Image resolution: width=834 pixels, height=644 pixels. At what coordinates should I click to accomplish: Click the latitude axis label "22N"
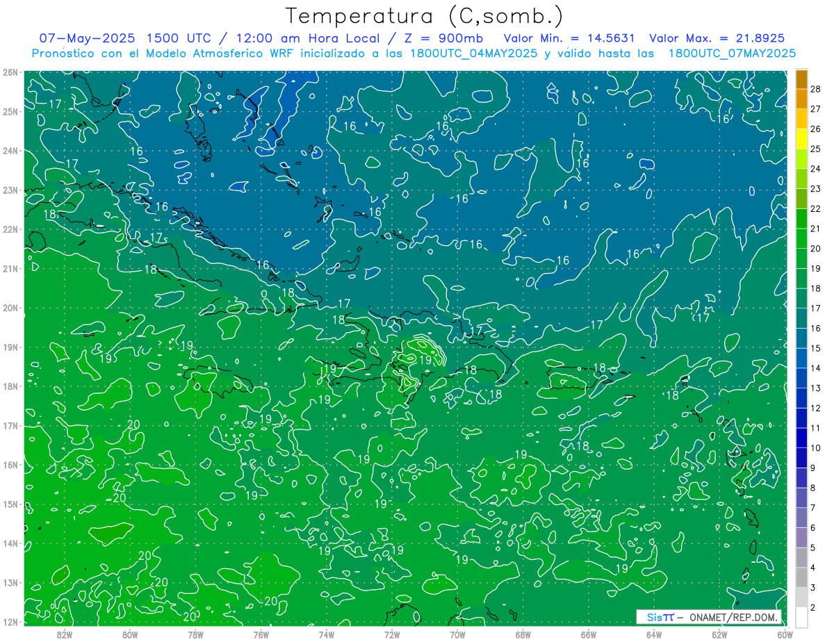pyautogui.click(x=10, y=229)
